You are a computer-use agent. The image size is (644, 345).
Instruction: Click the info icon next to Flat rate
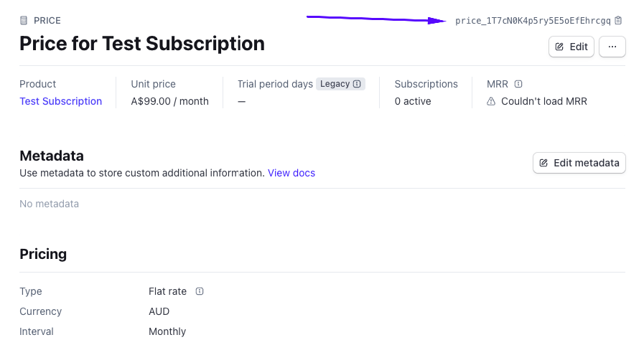tap(200, 291)
